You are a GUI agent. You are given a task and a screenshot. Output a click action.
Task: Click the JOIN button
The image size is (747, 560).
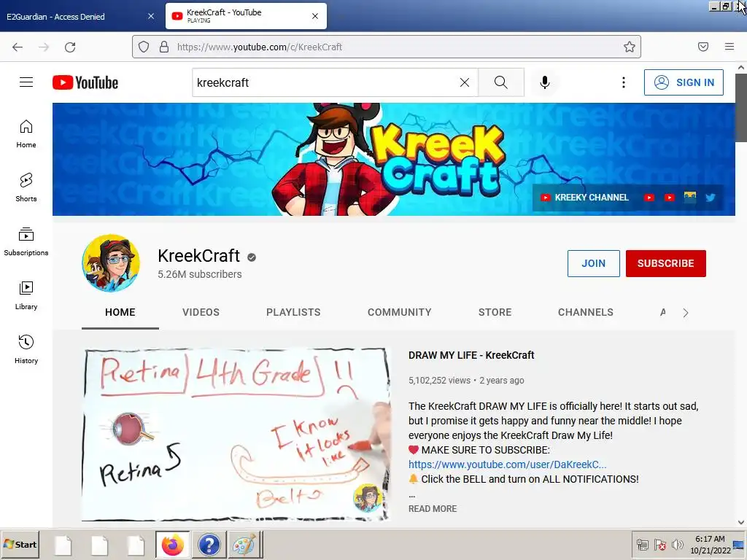click(594, 263)
